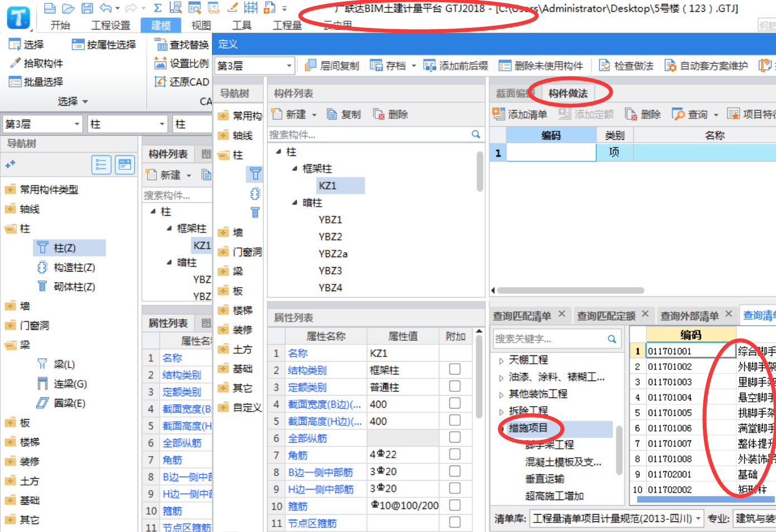
Task: Click the 拾取构件 eyedropper tool
Action: 36,63
